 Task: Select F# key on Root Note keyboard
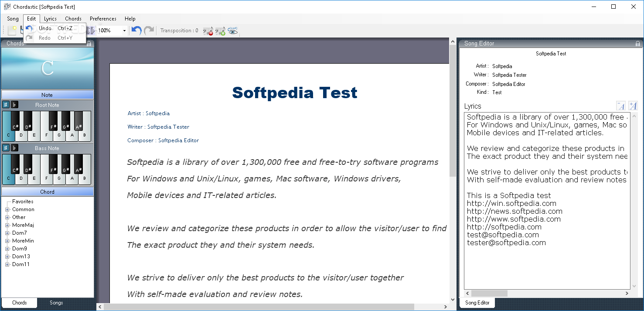coord(53,120)
